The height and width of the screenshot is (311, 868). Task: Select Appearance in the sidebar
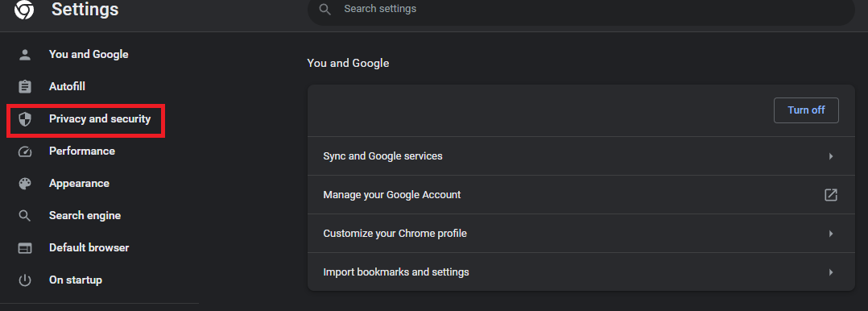[x=79, y=184]
